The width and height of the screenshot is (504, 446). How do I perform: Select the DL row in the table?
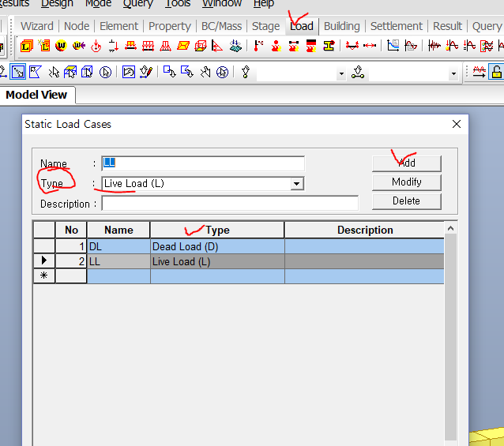(239, 246)
